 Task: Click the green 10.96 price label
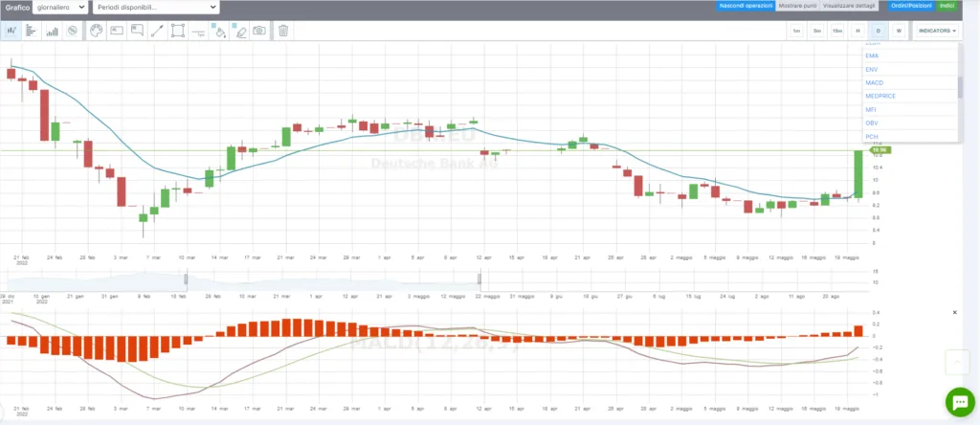click(880, 150)
